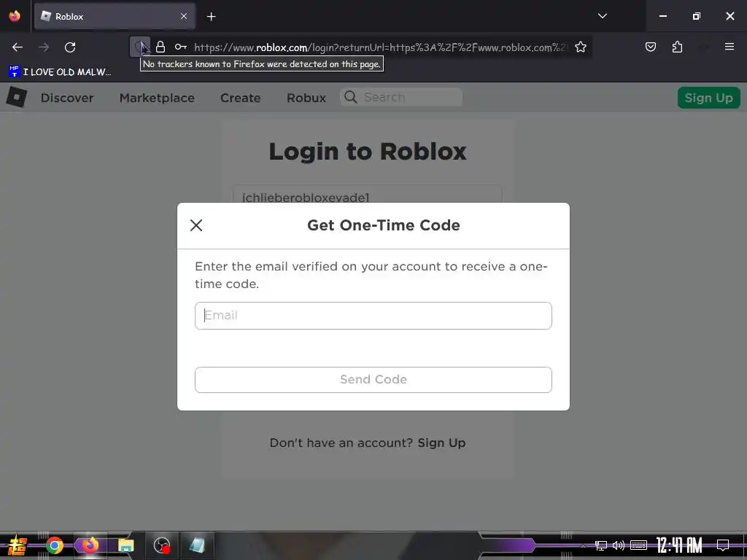Launch Google Chrome from the taskbar
The height and width of the screenshot is (560, 747).
pos(54,545)
